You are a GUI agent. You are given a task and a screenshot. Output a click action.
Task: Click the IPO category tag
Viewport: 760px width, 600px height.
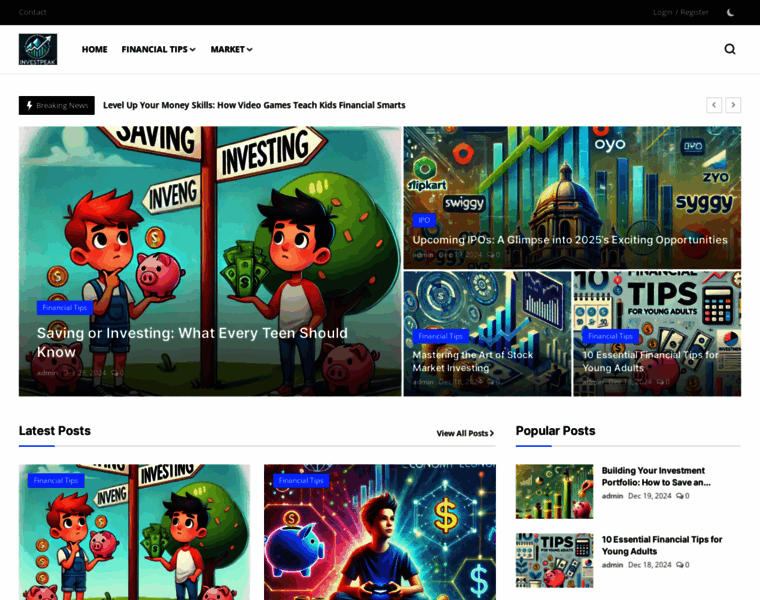click(x=424, y=220)
